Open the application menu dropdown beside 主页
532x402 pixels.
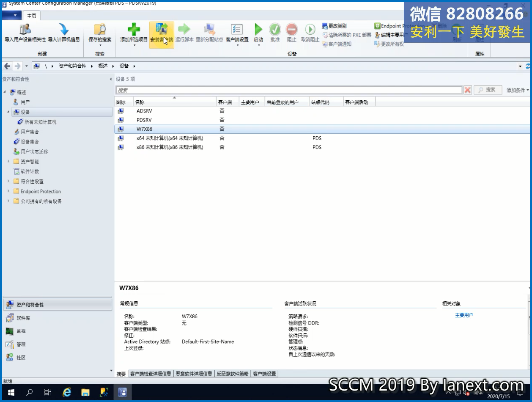[x=12, y=16]
